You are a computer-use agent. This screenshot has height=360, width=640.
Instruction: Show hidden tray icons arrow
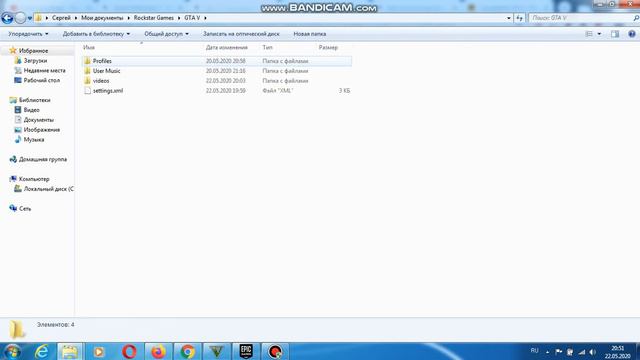point(548,352)
